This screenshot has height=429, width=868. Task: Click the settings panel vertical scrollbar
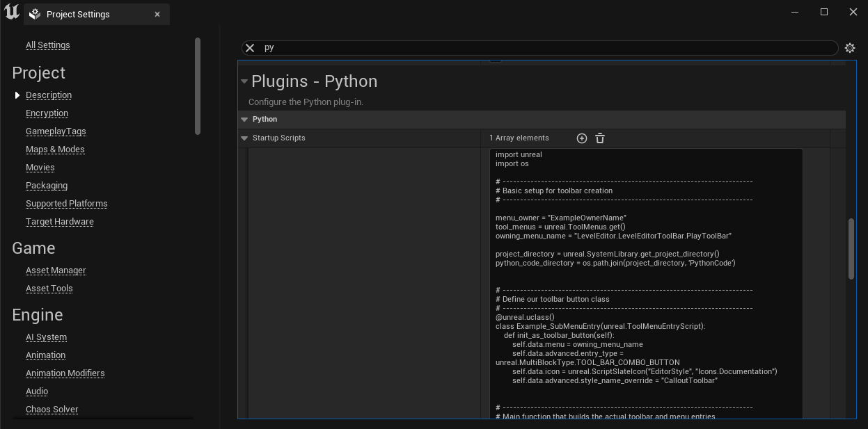coord(851,249)
